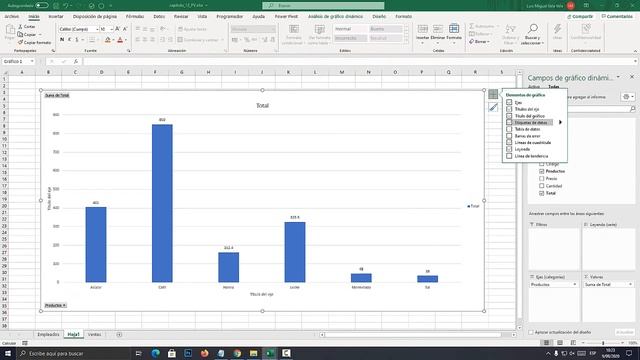Open the Archivo menu
The width and height of the screenshot is (640, 360).
click(x=11, y=16)
